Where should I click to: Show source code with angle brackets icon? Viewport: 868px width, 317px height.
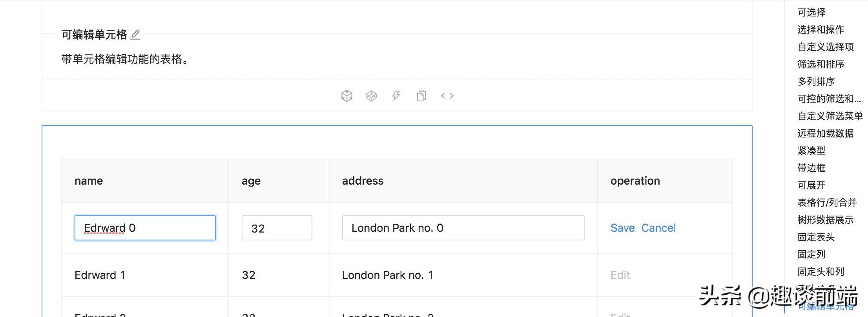447,96
